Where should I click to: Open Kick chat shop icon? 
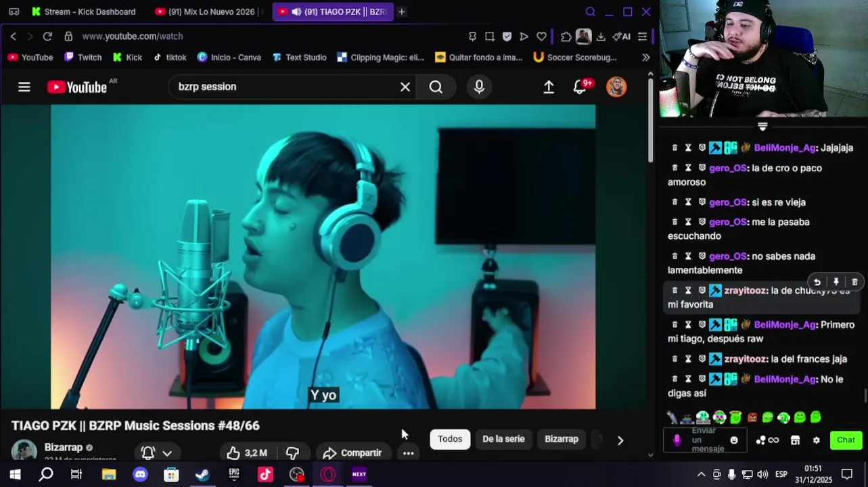coord(795,440)
